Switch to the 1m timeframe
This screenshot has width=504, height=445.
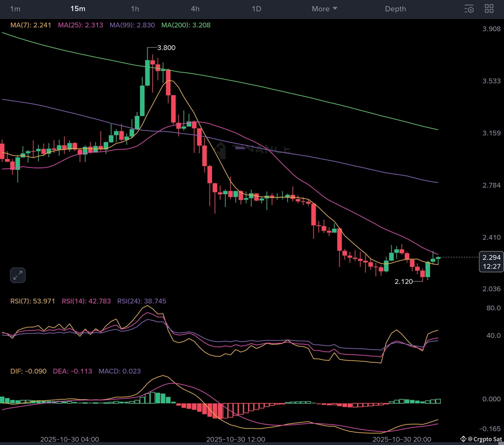point(15,9)
